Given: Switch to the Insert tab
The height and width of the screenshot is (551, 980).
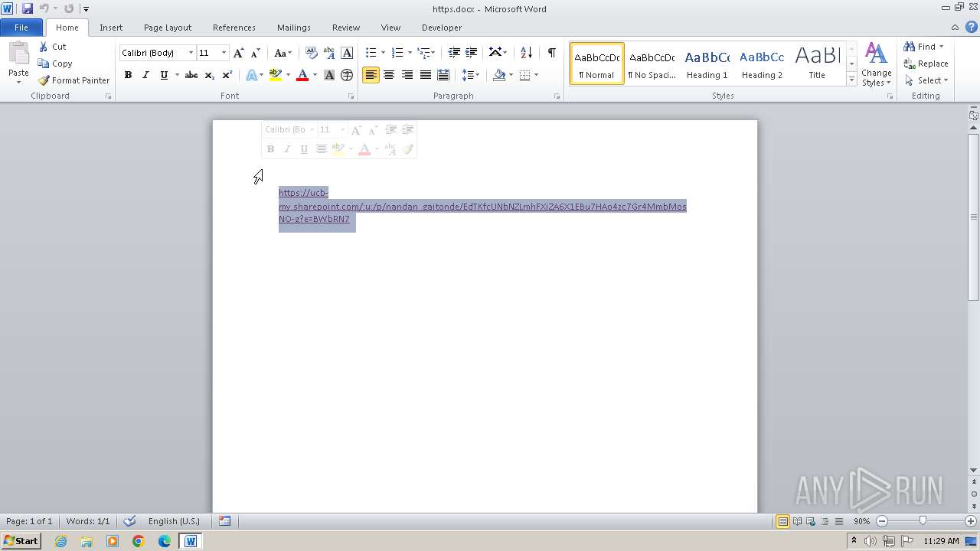Looking at the screenshot, I should pos(111,28).
